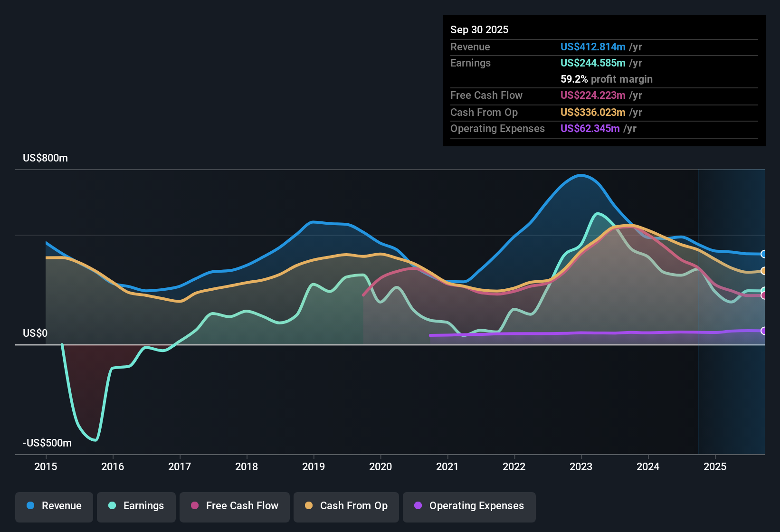The height and width of the screenshot is (532, 780).
Task: Click the US$800m axis label
Action: (45, 158)
